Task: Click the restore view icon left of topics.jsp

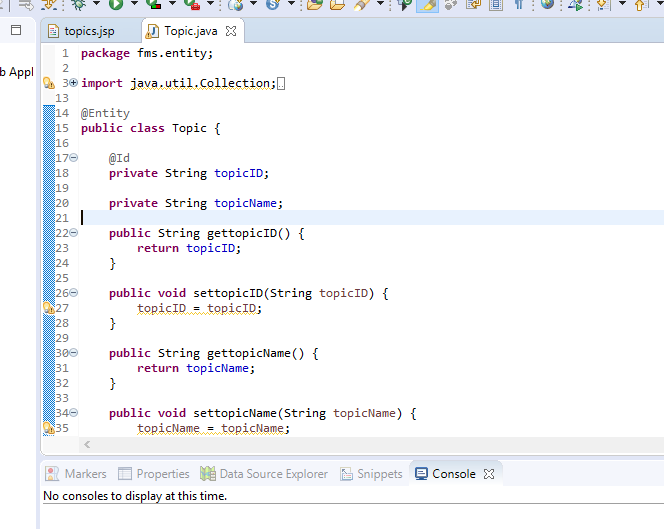Action: pos(16,30)
